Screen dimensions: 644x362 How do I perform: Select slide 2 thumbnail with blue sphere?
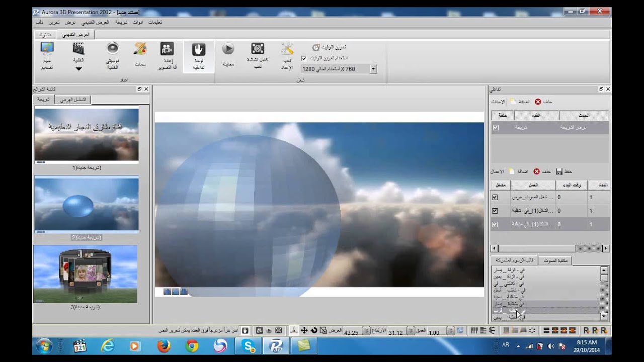coord(87,205)
